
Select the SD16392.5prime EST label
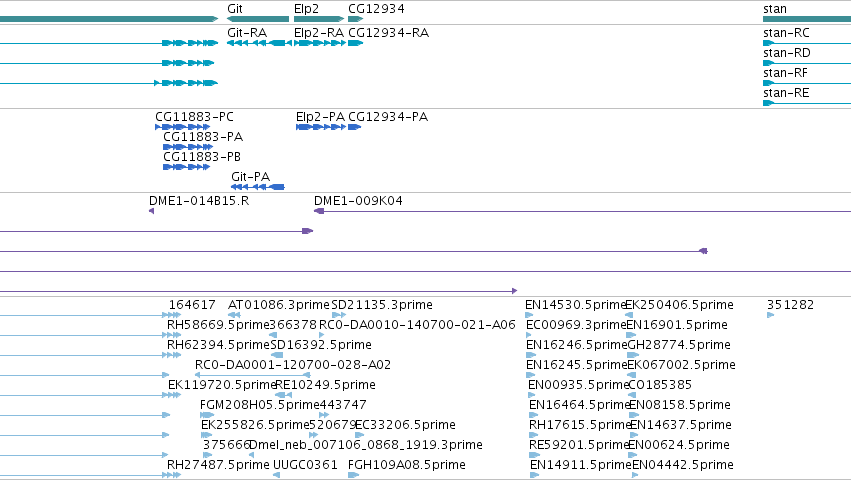[321, 345]
